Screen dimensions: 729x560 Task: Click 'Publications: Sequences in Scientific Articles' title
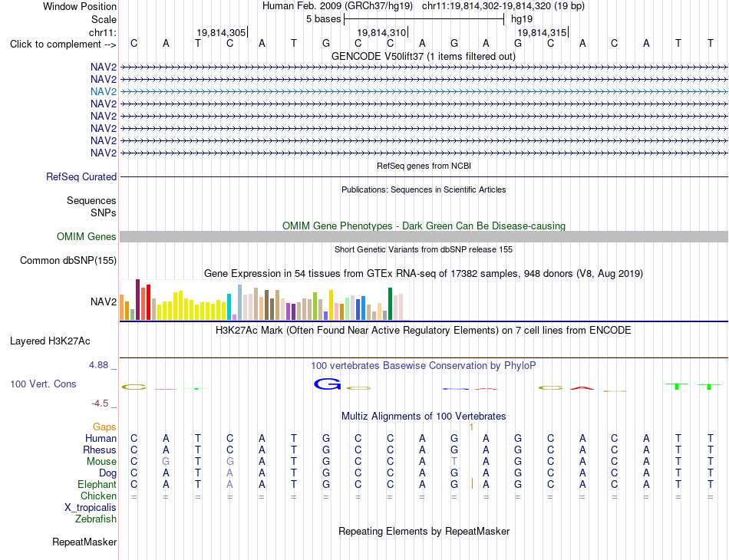[424, 189]
